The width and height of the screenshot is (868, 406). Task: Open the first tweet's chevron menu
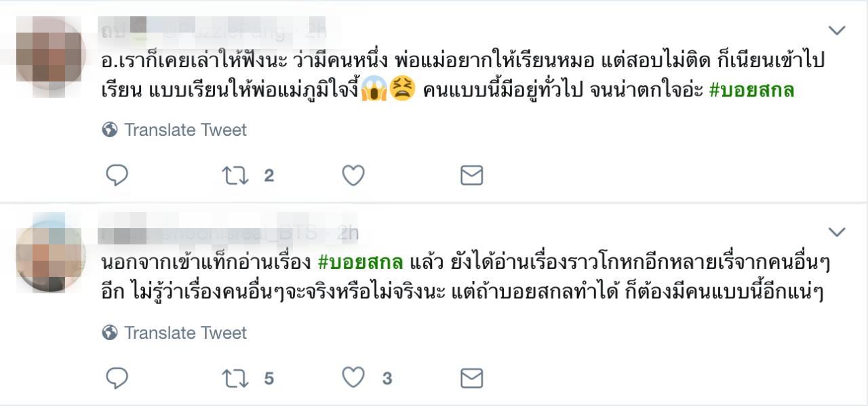pyautogui.click(x=837, y=31)
